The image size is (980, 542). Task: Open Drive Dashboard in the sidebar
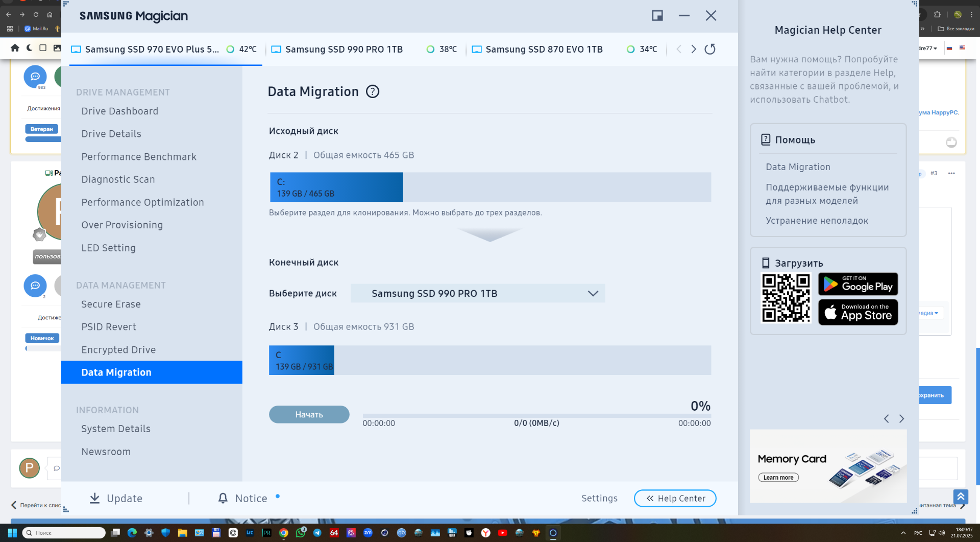point(120,111)
